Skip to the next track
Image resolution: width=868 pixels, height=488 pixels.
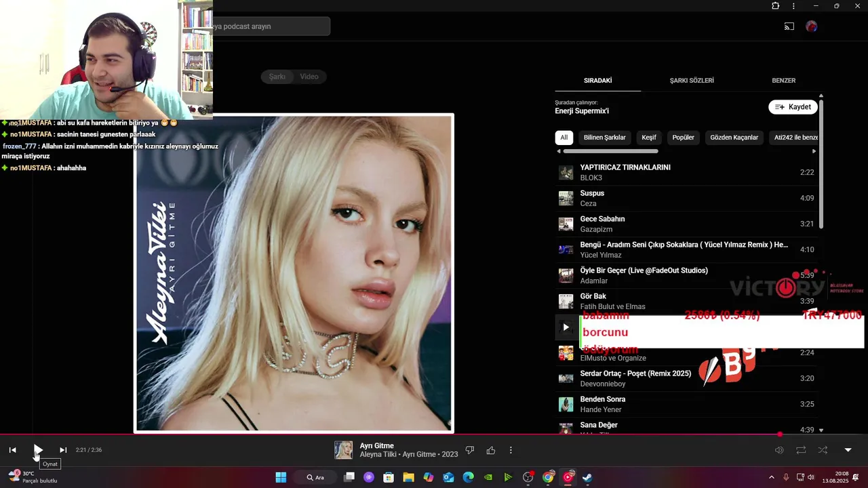point(63,450)
